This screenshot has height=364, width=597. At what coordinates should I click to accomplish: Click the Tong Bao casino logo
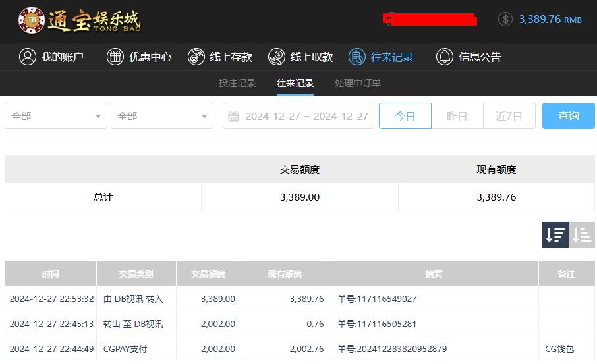click(80, 20)
